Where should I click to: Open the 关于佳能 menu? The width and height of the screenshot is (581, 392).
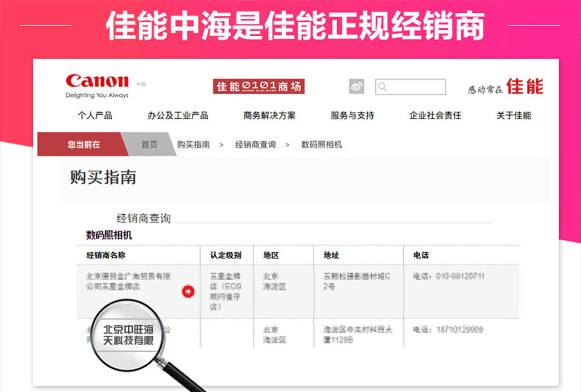(x=514, y=116)
